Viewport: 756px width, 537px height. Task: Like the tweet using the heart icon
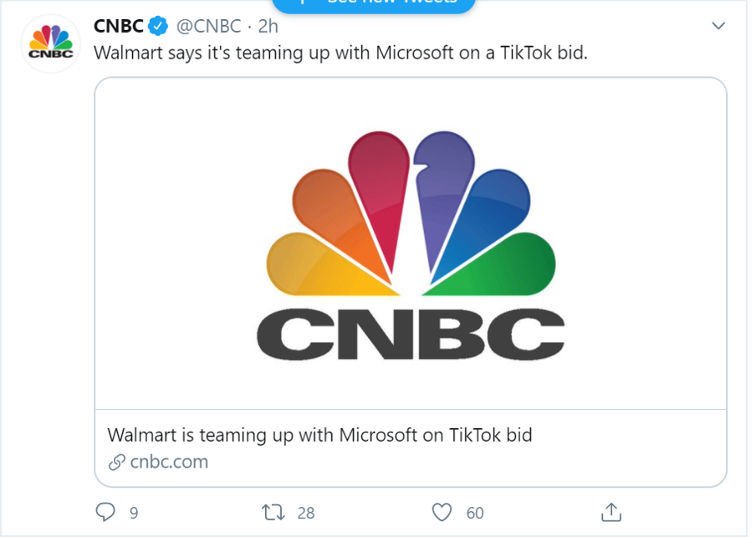[442, 510]
